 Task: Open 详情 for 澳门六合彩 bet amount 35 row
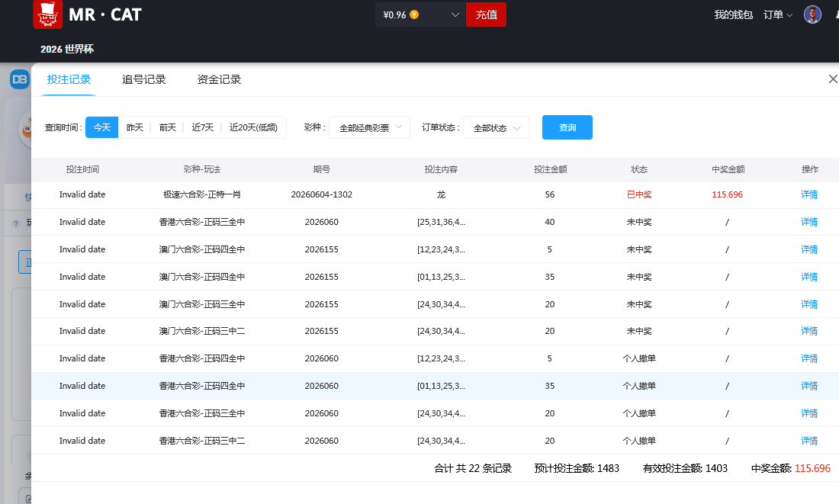click(809, 277)
